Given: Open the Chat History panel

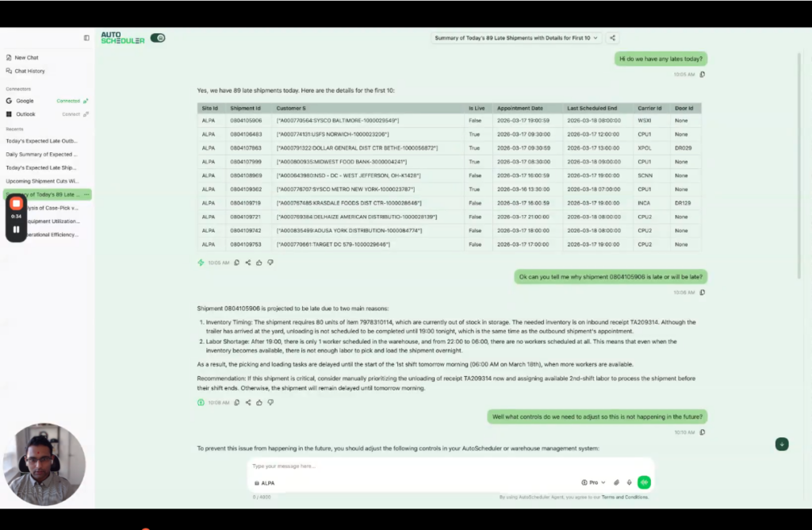Looking at the screenshot, I should point(29,71).
